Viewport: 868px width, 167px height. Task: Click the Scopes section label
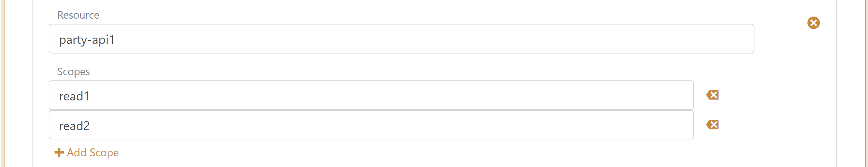pyautogui.click(x=74, y=72)
